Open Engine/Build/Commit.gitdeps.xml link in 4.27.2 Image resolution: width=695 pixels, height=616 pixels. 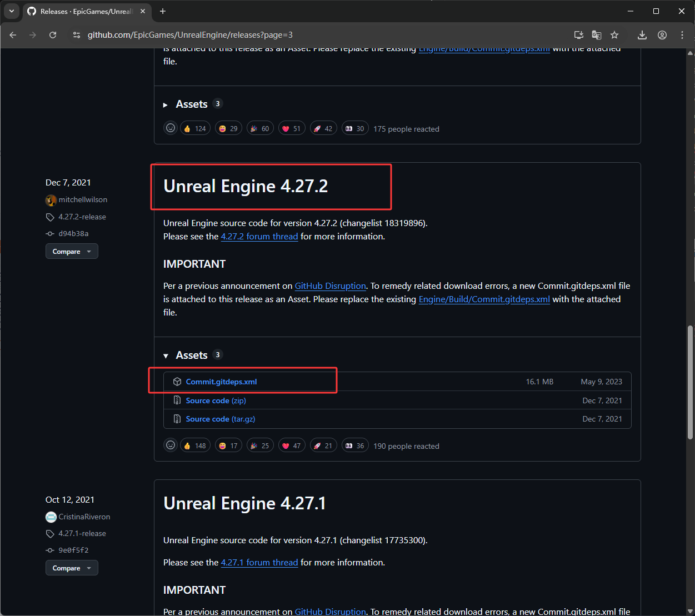pos(484,299)
